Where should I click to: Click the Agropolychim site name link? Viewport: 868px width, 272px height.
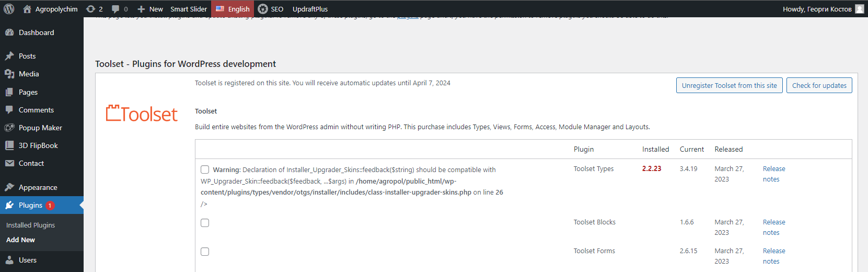(x=56, y=9)
